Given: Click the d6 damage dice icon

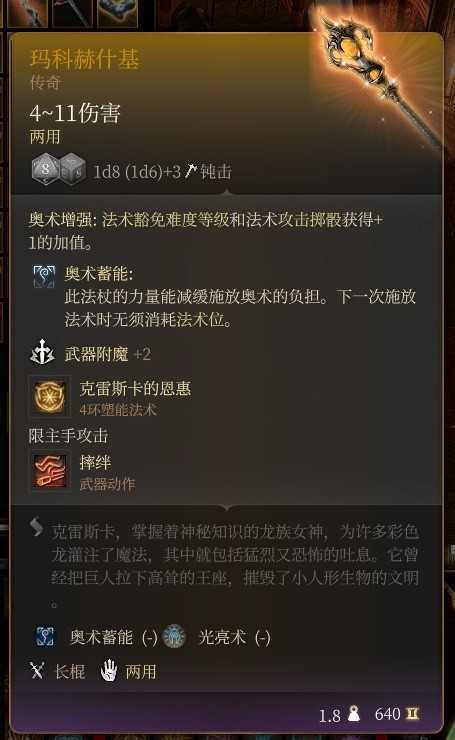Looking at the screenshot, I should click(73, 169).
